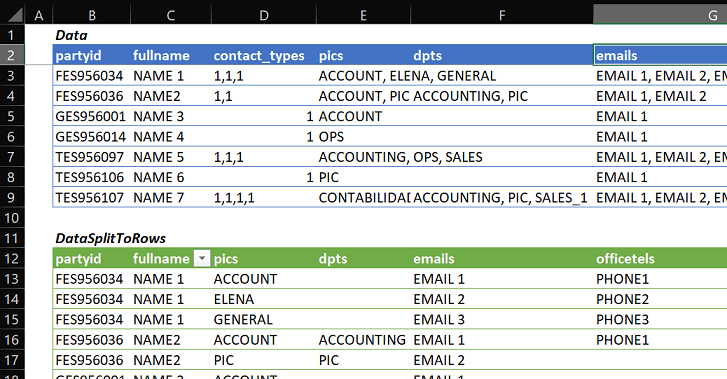The height and width of the screenshot is (379, 727).
Task: Click cell 'EMAIL 1, EMAIL 2' in row 4
Action: (x=660, y=96)
